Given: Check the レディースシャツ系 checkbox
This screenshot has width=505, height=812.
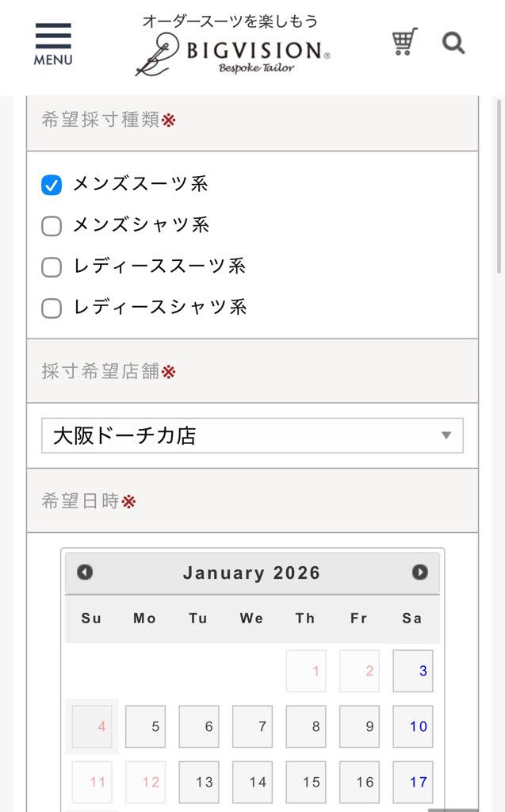Looking at the screenshot, I should tap(52, 308).
